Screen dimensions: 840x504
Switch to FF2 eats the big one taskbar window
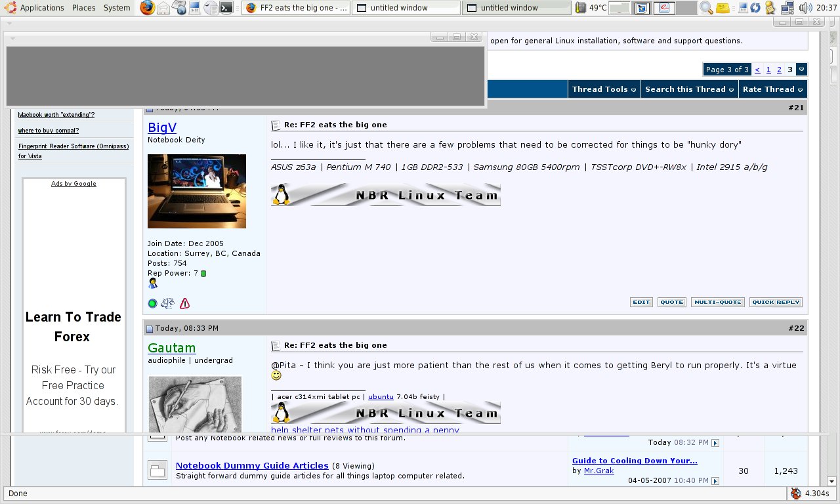296,8
